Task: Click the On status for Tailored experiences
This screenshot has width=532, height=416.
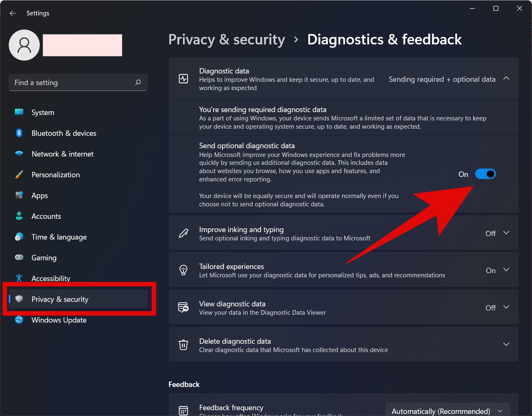Action: (x=491, y=271)
